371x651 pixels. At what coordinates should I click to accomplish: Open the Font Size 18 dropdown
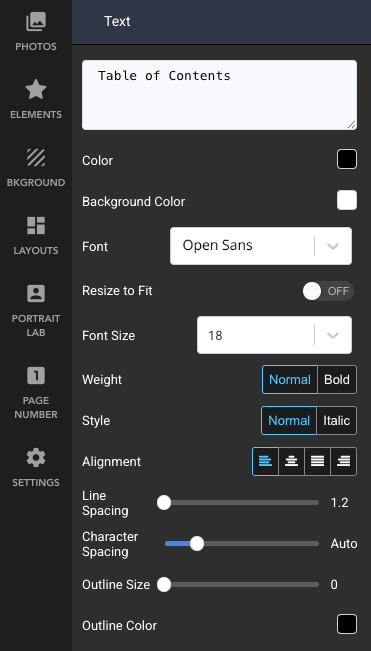point(274,335)
